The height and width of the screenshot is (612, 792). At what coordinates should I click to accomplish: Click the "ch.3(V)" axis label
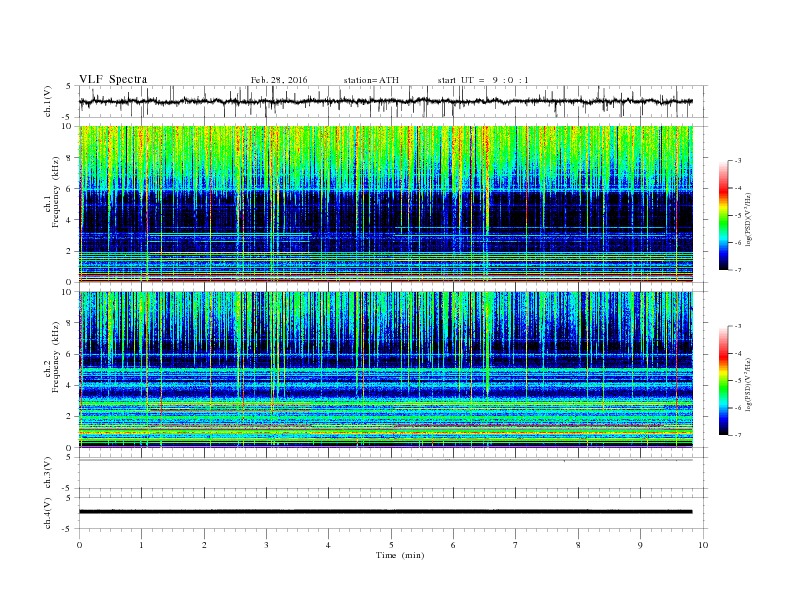coord(48,473)
